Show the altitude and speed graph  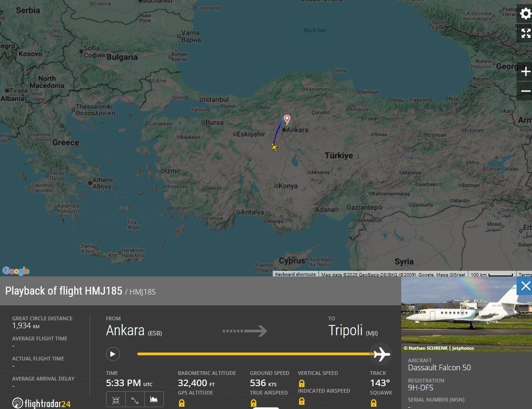point(154,400)
